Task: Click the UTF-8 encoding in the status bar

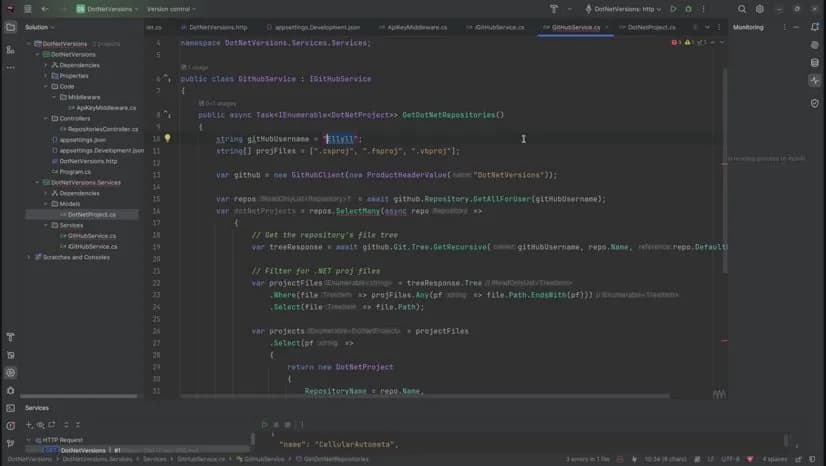Action: (729, 459)
